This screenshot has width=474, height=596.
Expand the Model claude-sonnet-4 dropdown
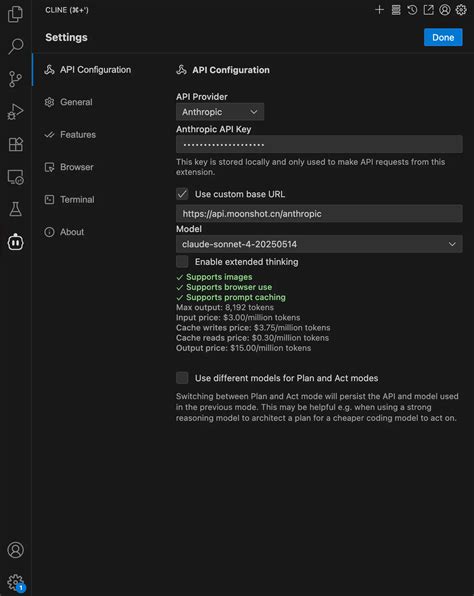[319, 244]
